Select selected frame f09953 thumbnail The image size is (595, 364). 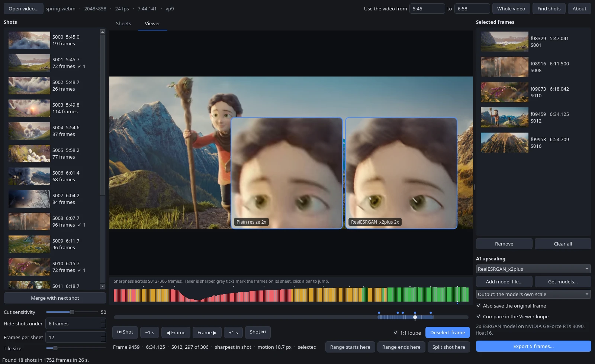(504, 143)
